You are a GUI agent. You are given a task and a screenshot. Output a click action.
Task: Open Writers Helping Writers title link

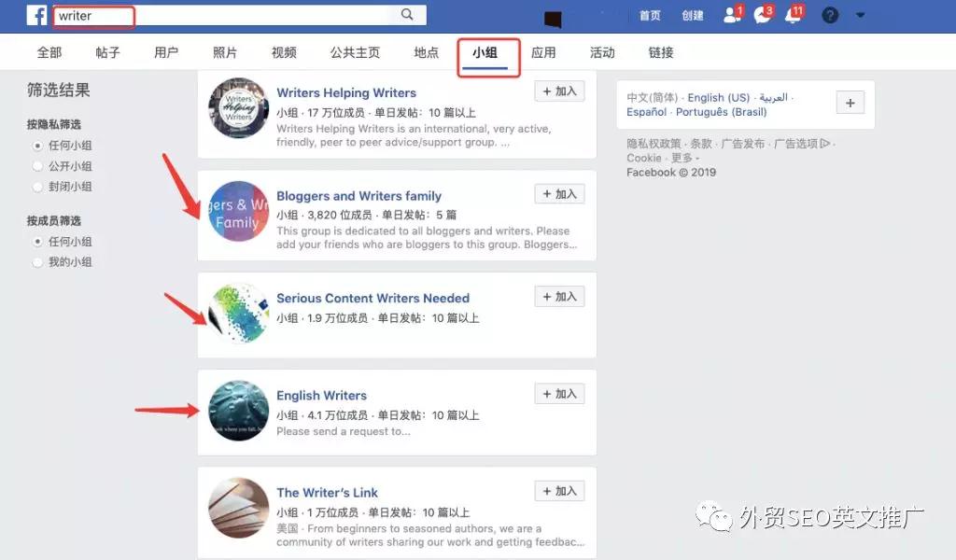pos(346,92)
